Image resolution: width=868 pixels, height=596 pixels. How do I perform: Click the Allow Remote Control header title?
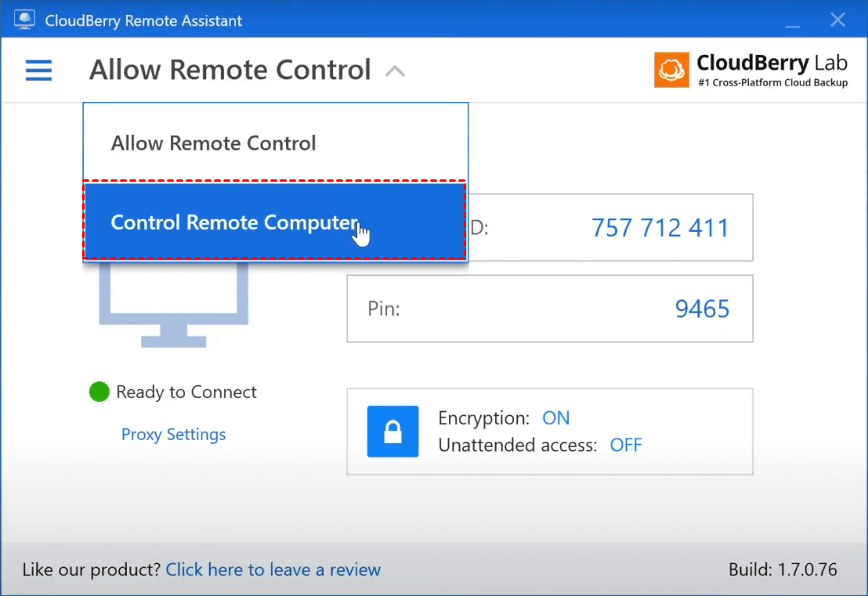click(x=230, y=70)
